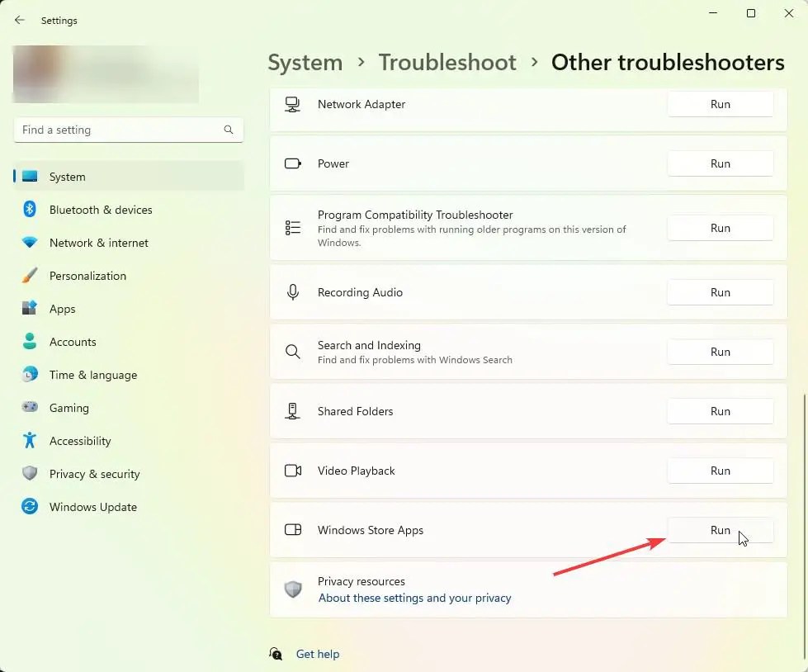
Task: Go to Network & internet settings
Action: coord(129,243)
